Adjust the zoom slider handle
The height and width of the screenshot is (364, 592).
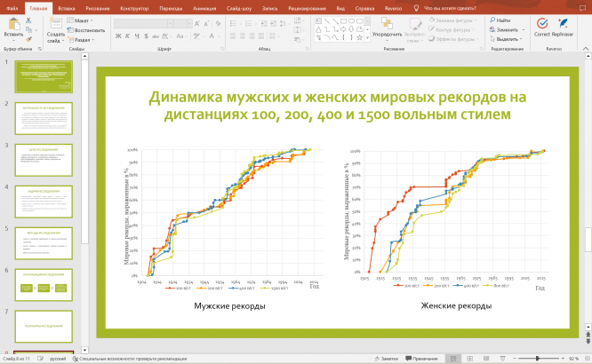[x=537, y=359]
